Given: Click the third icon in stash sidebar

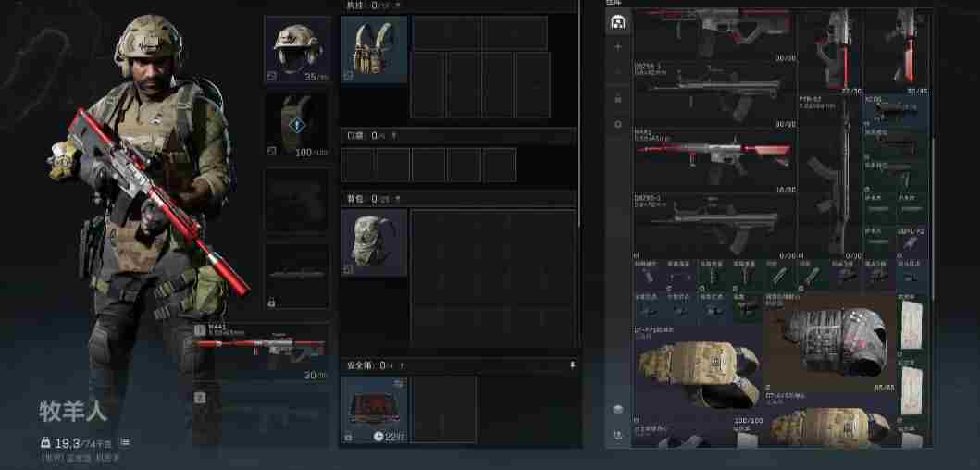Looking at the screenshot, I should coord(618,72).
